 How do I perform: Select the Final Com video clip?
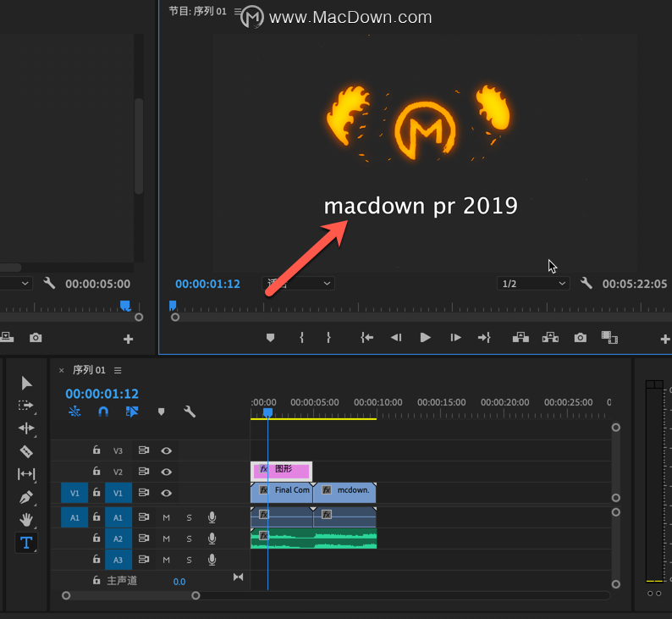tap(282, 493)
